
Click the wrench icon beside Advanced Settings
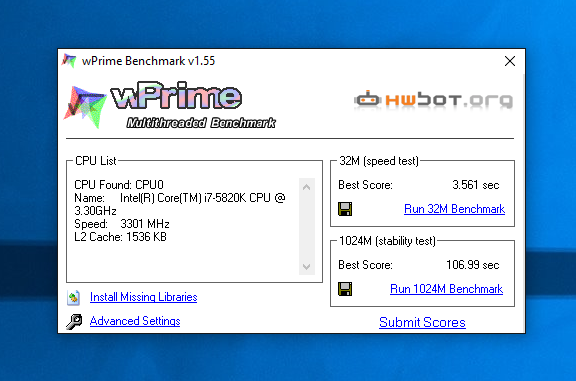click(74, 321)
